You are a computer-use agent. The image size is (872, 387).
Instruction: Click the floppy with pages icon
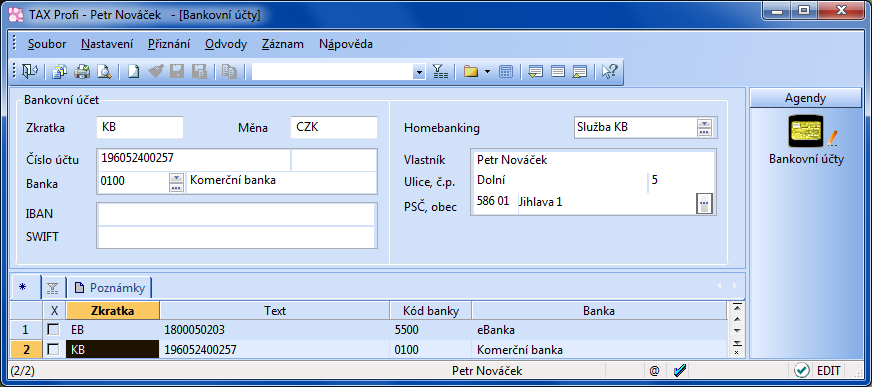click(x=199, y=72)
